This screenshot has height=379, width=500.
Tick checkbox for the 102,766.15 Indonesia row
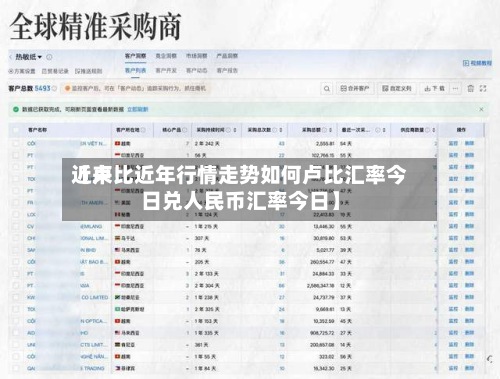click(x=15, y=155)
